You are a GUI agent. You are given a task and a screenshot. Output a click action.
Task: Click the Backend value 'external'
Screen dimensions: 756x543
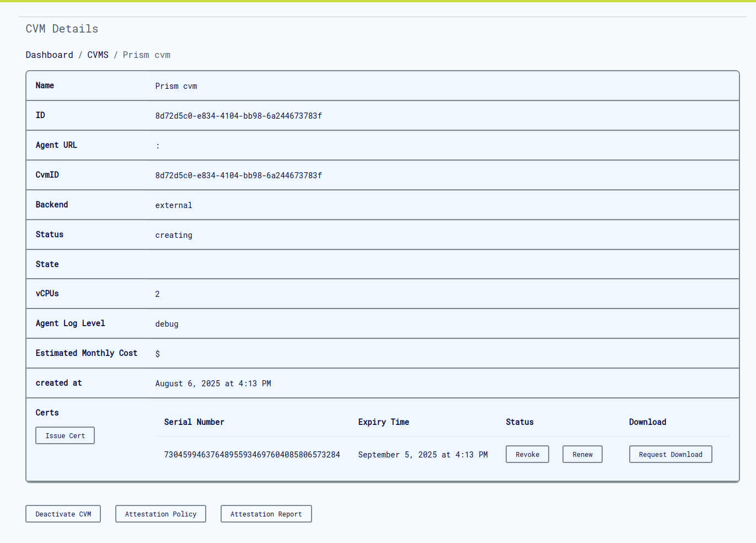point(174,205)
